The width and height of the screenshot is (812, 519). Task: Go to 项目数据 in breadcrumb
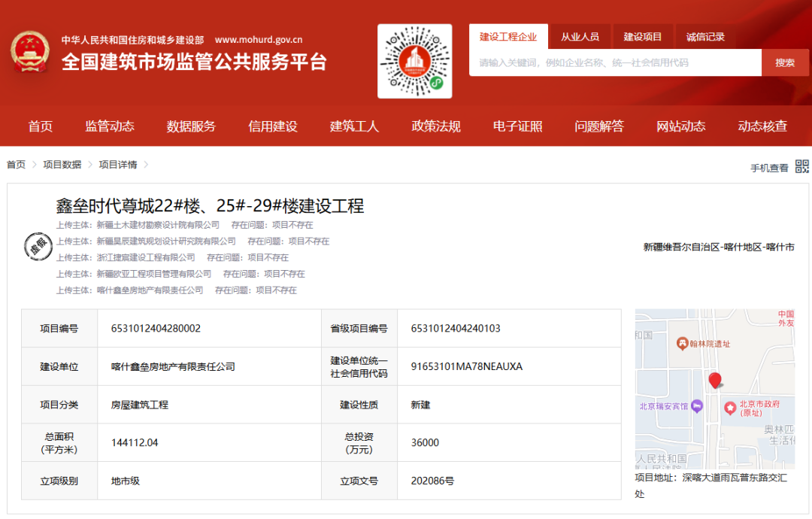click(62, 165)
